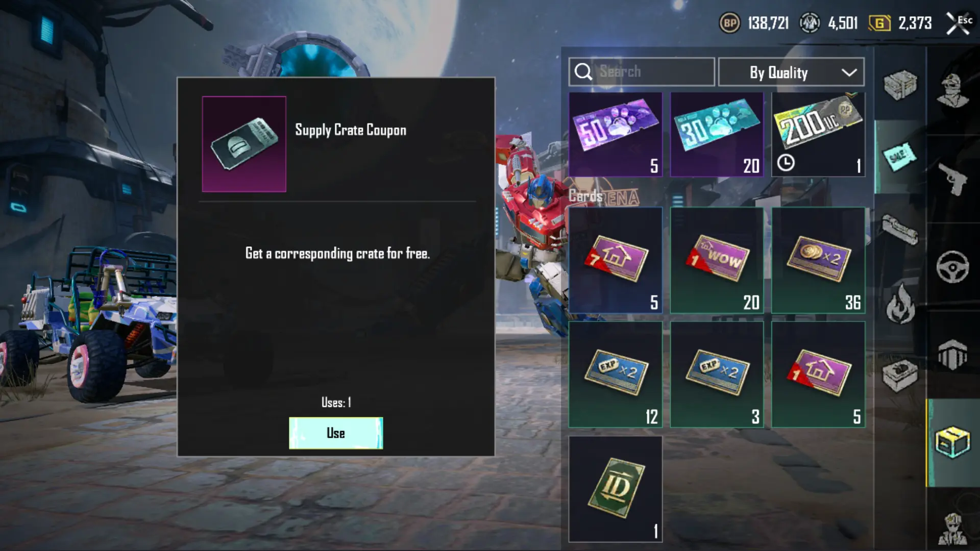Viewport: 980px width, 551px height.
Task: Select the BP x2 card item
Action: point(818,260)
